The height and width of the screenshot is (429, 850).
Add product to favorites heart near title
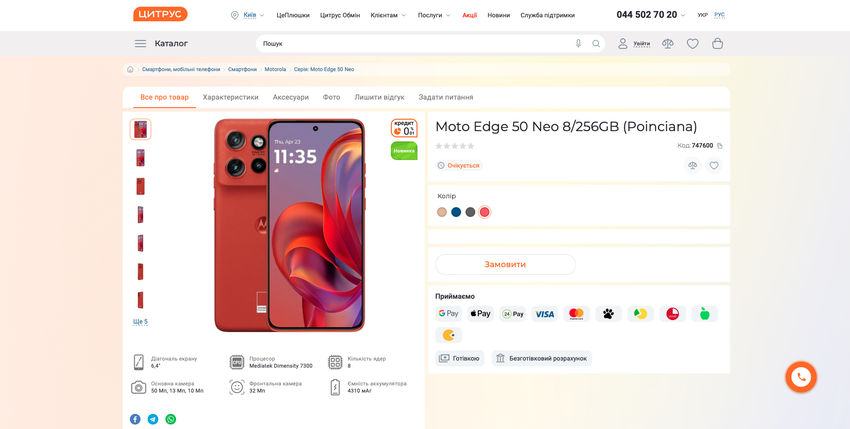point(714,166)
